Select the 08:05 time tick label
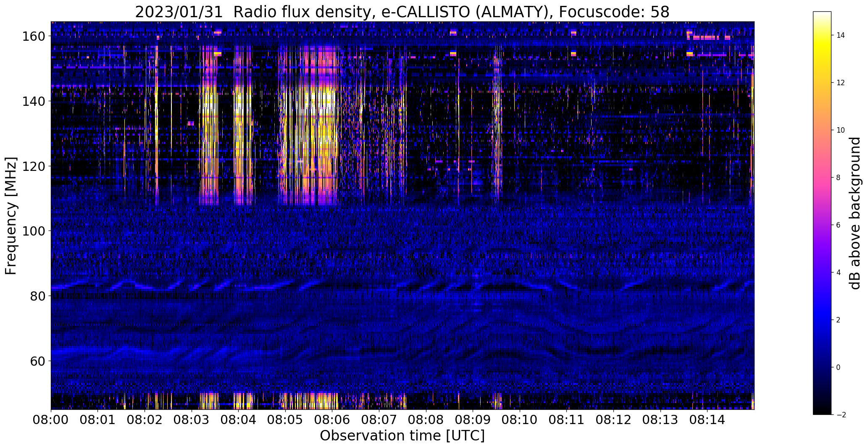Screen dimensions: 868x448 pos(285,419)
